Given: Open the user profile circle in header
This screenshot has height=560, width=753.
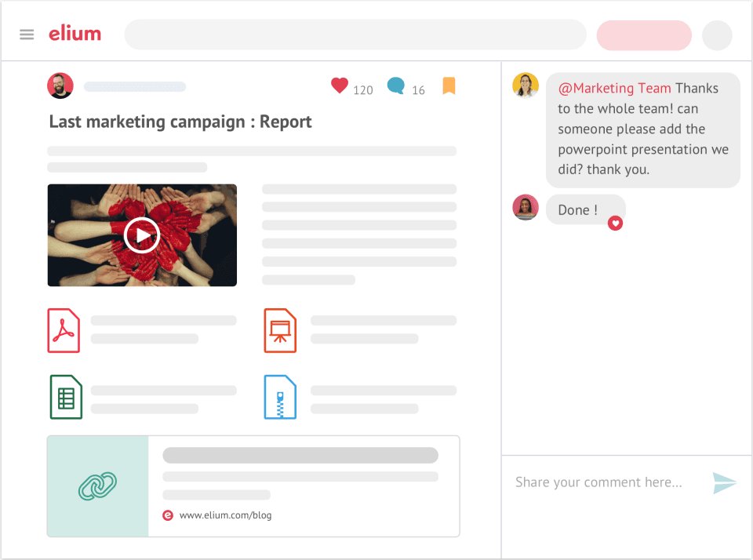Looking at the screenshot, I should coord(716,35).
